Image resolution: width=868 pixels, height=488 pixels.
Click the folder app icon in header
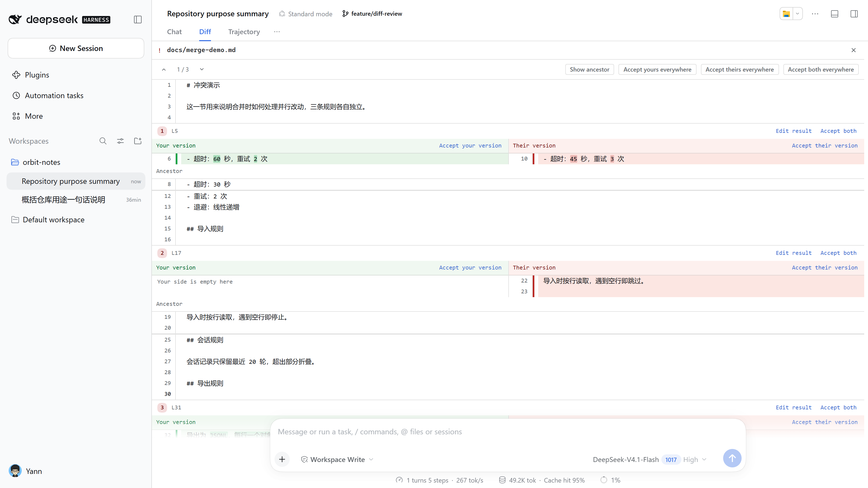[786, 14]
